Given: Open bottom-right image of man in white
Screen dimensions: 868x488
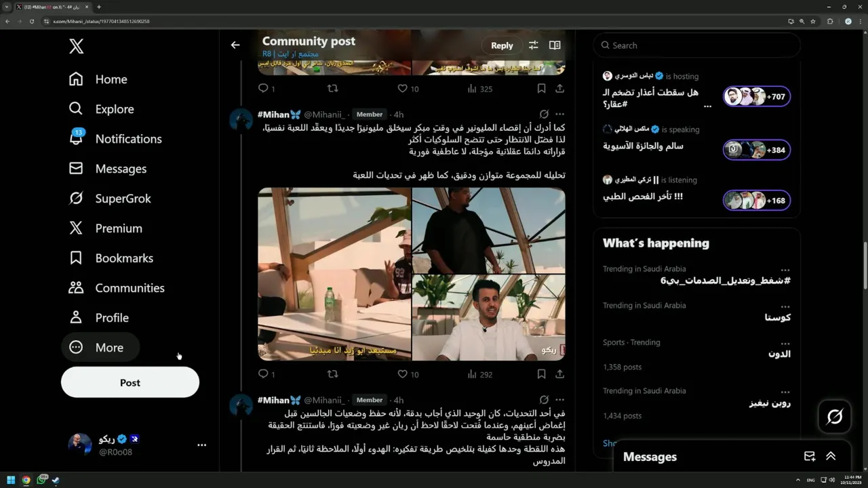Looking at the screenshot, I should 489,318.
